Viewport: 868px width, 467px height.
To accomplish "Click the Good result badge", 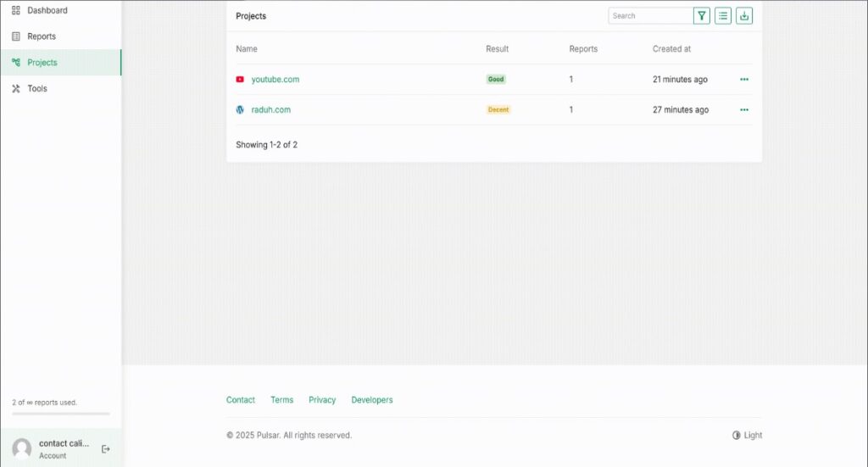I will [496, 80].
